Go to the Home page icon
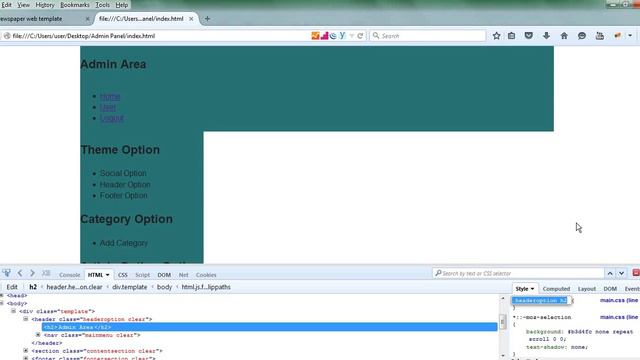Image resolution: width=640 pixels, height=360 pixels. (x=564, y=36)
